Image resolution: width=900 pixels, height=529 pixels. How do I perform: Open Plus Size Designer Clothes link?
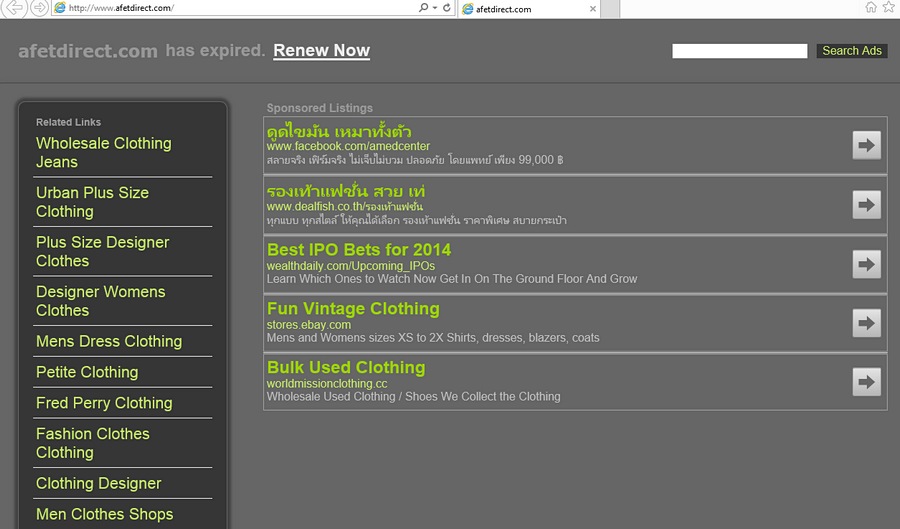tap(103, 251)
